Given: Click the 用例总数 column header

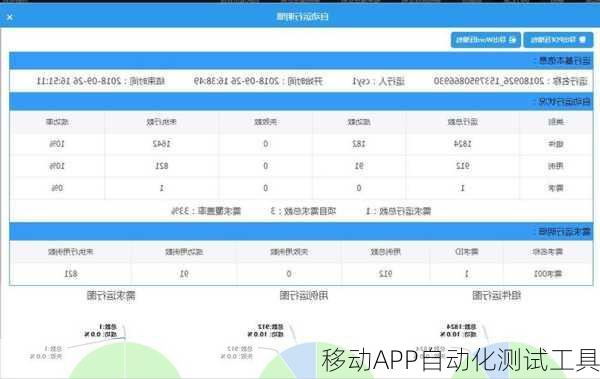Looking at the screenshot, I should [385, 252].
